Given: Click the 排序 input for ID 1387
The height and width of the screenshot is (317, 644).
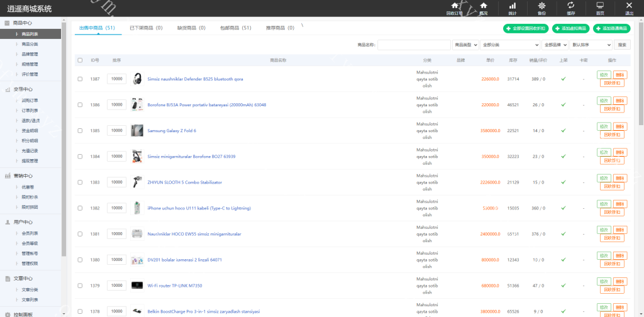Looking at the screenshot, I should pos(116,79).
